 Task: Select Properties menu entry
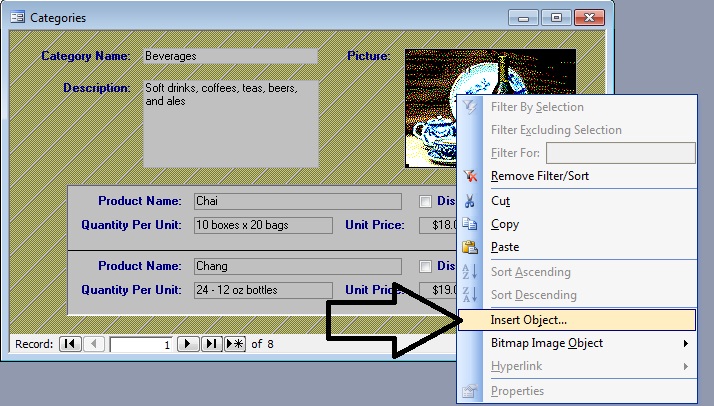click(577, 391)
